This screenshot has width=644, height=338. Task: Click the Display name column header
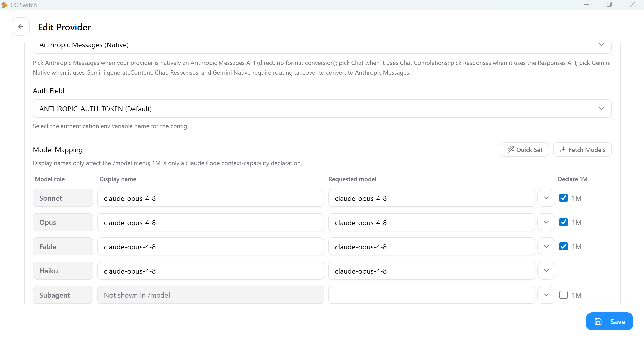pyautogui.click(x=118, y=179)
